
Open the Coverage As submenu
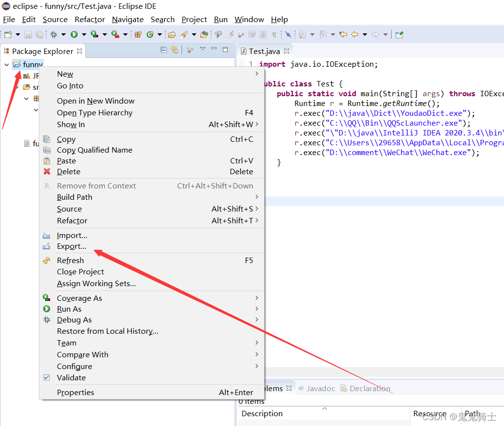[151, 298]
